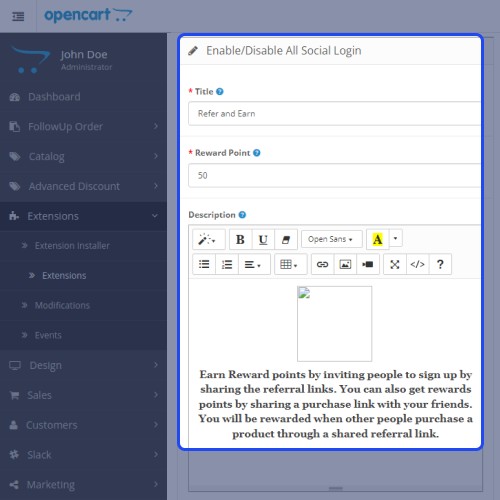
Task: Toggle fullscreen editor mode
Action: 395,264
